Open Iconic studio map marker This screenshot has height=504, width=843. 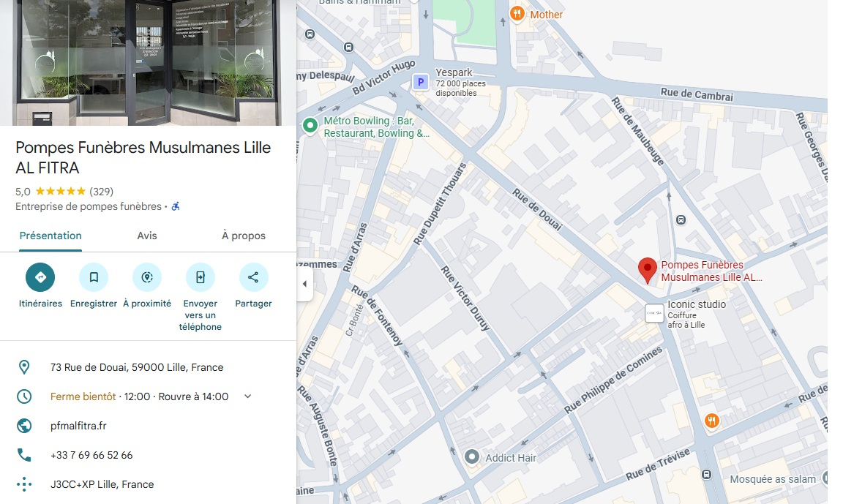coord(654,313)
